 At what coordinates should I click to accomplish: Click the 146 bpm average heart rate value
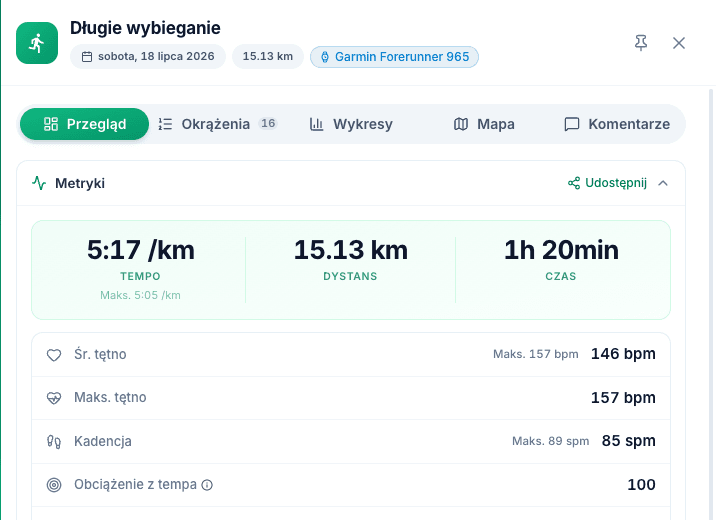(x=623, y=354)
